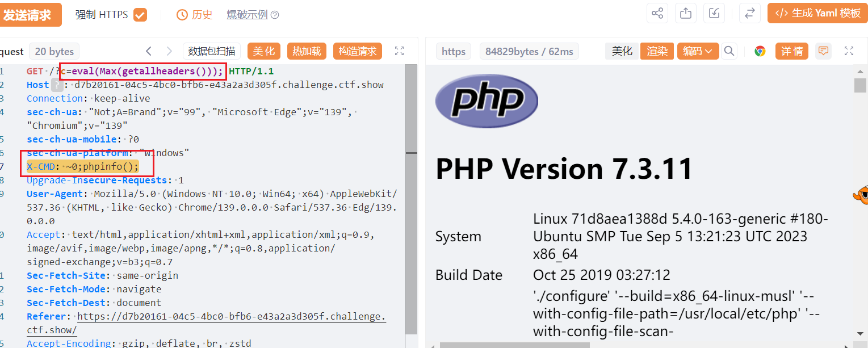Click the sec-ch-ua-mobile header line
868x348 pixels.
(83, 139)
